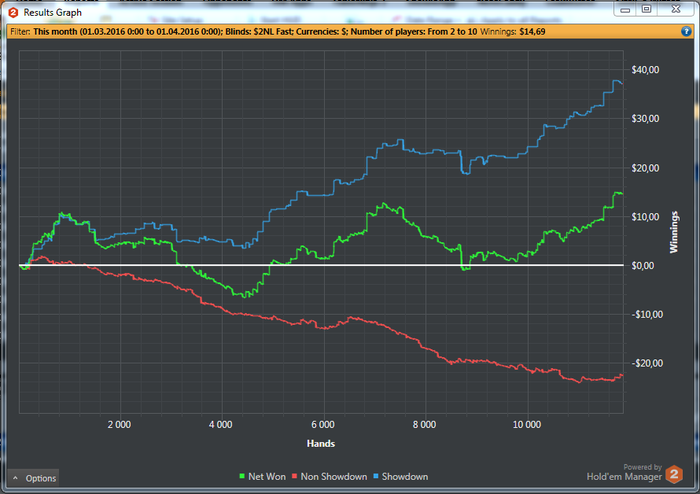Click the Hold'em Manager 2 title bar icon
Viewport: 700px width, 494px height.
click(13, 12)
